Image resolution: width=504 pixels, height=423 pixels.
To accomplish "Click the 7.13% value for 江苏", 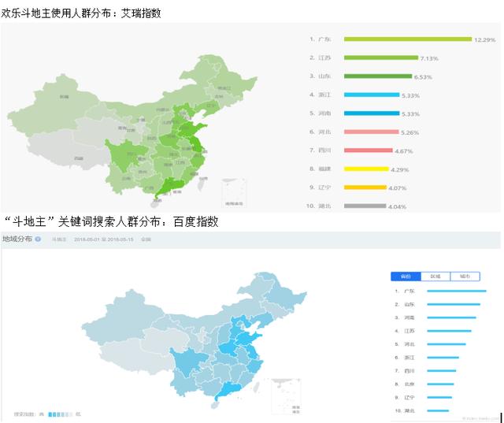I will [x=429, y=58].
